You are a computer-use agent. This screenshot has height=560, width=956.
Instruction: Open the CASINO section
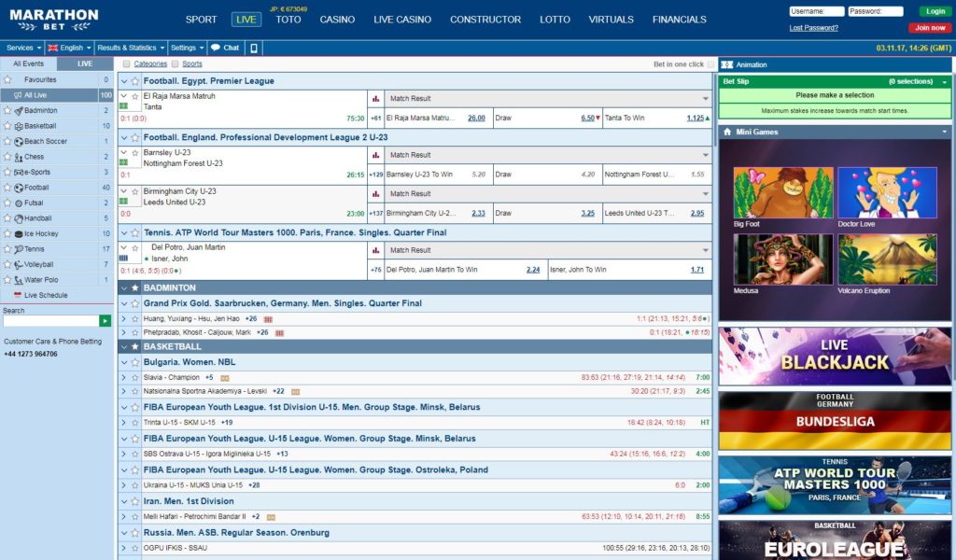337,20
